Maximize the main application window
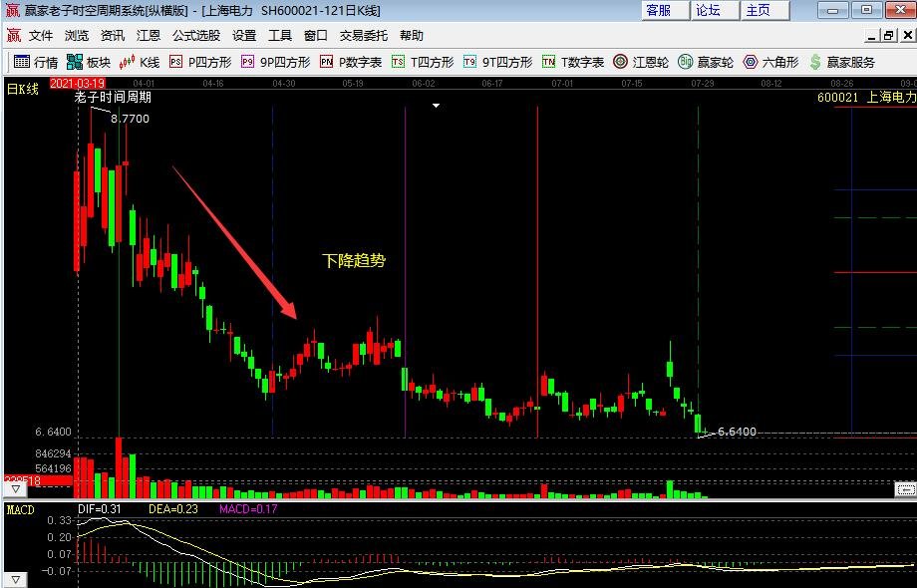Image resolution: width=917 pixels, height=588 pixels. tap(867, 10)
